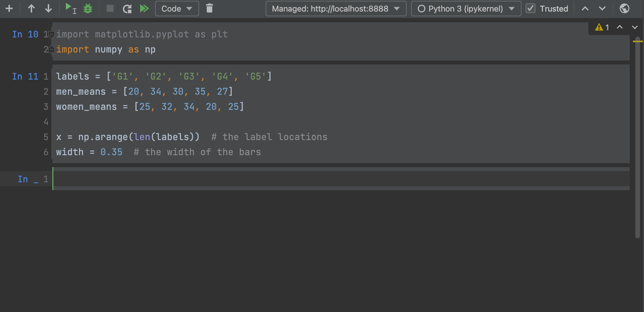
Task: Click fold end marker on import numpy line
Action: point(51,49)
